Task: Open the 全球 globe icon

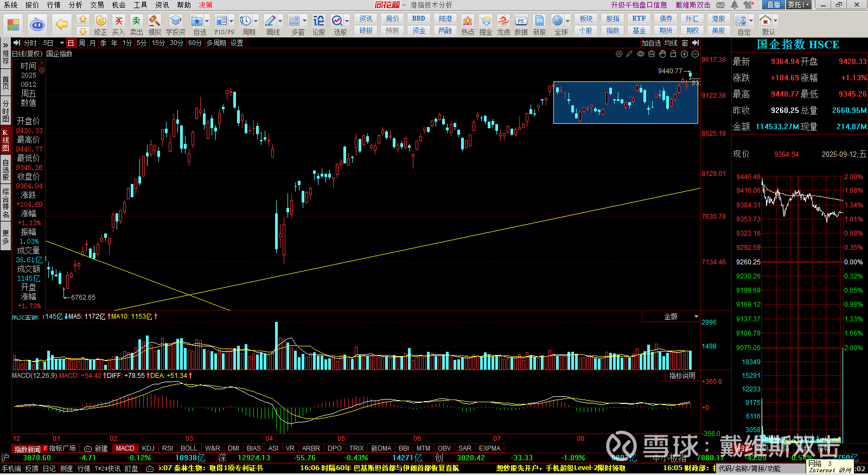Action: (x=557, y=21)
